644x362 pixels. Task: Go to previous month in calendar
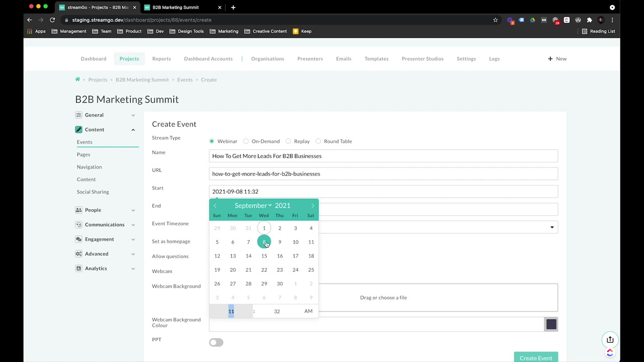coord(215,206)
